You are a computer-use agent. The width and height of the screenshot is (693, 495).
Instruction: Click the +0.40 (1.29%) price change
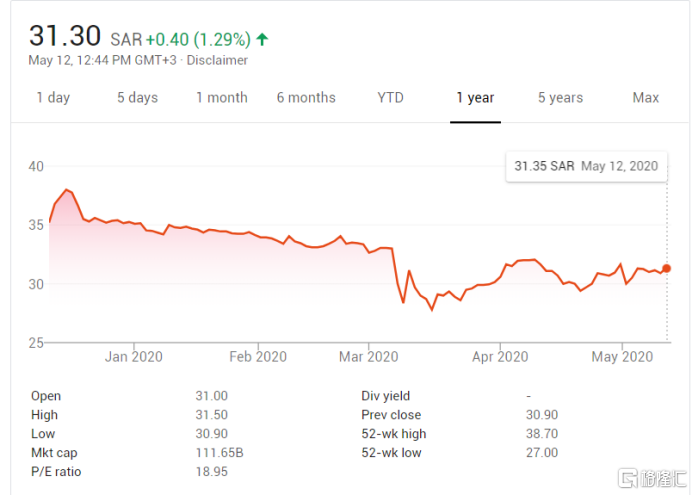coord(198,40)
